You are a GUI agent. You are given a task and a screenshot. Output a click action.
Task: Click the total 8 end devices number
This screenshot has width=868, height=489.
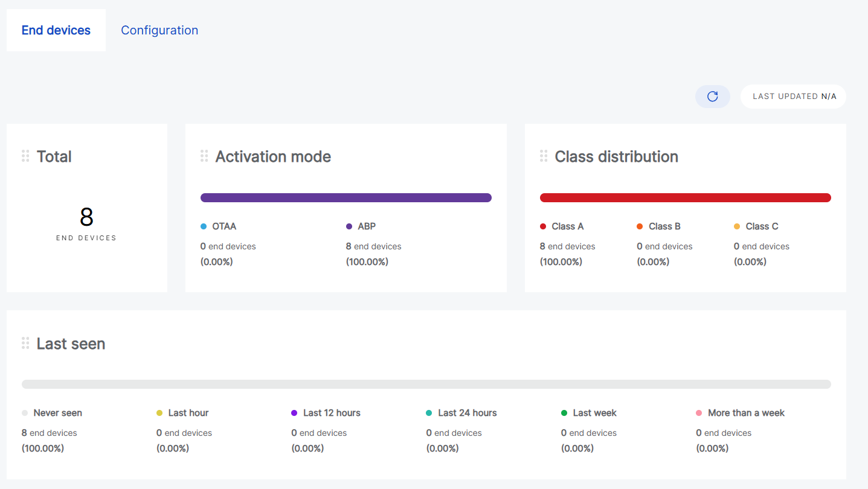coord(86,217)
